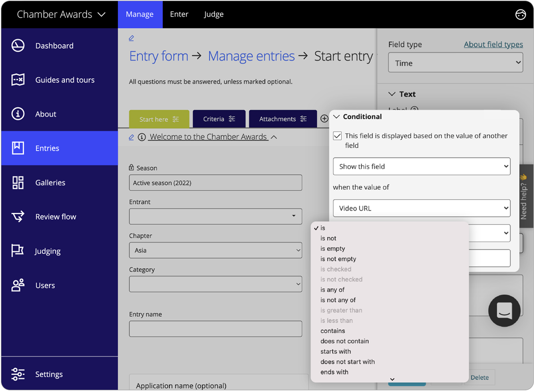Screen dimensions: 534x392
Task: Select the Users sidebar icon
Action: click(18, 285)
